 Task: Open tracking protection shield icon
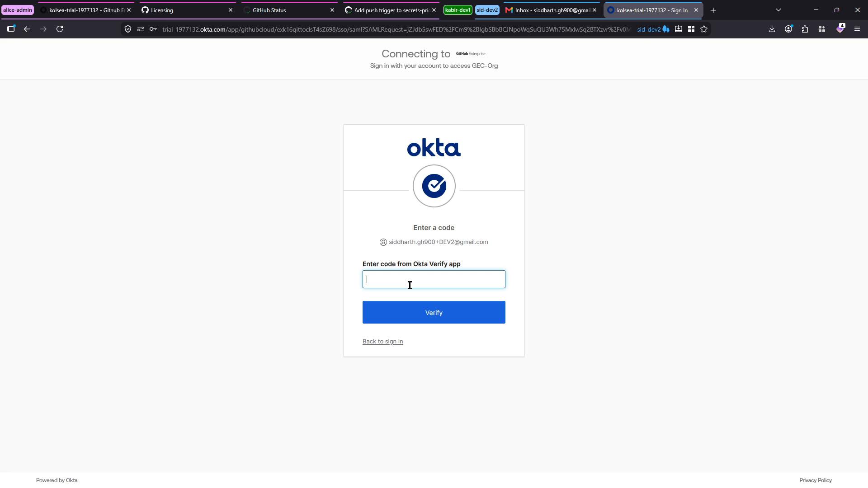point(128,29)
